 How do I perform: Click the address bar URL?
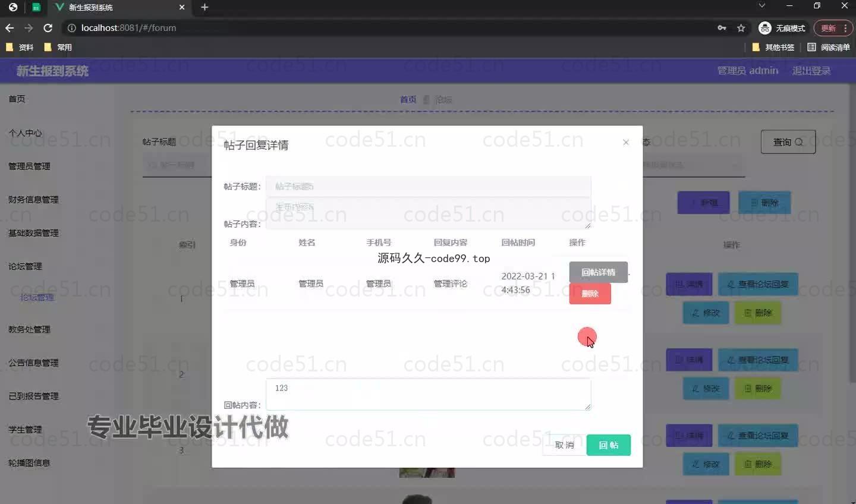[128, 28]
